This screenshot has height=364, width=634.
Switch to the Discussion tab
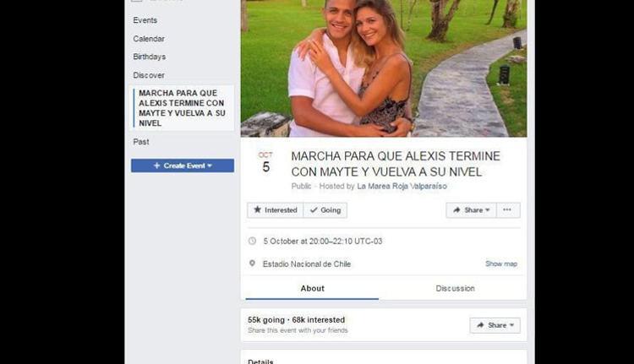tap(455, 289)
